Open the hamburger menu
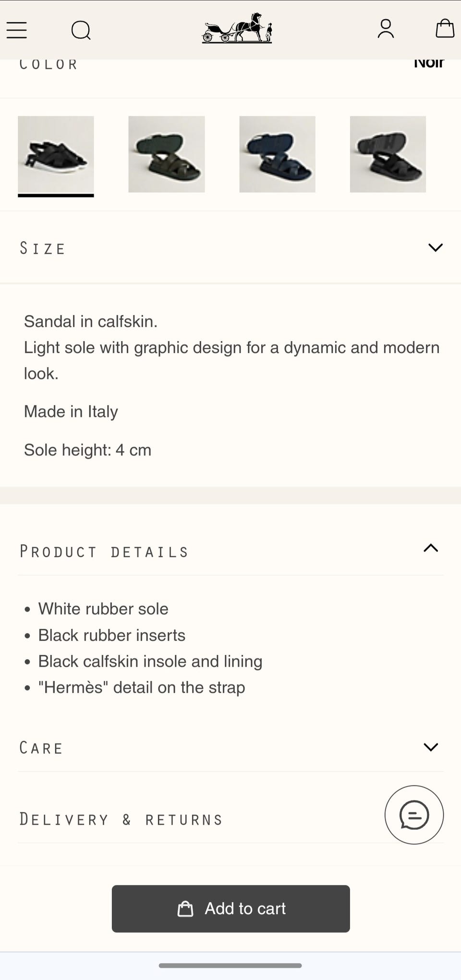The width and height of the screenshot is (461, 980). click(17, 30)
